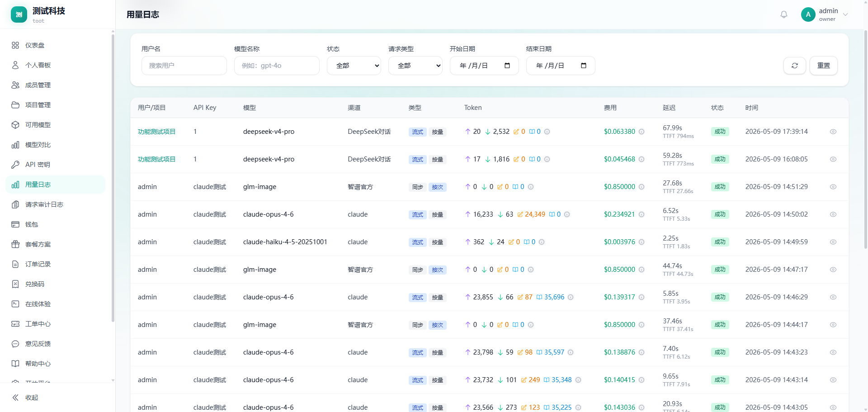Click the 在线体验 terminal icon

pos(15,304)
